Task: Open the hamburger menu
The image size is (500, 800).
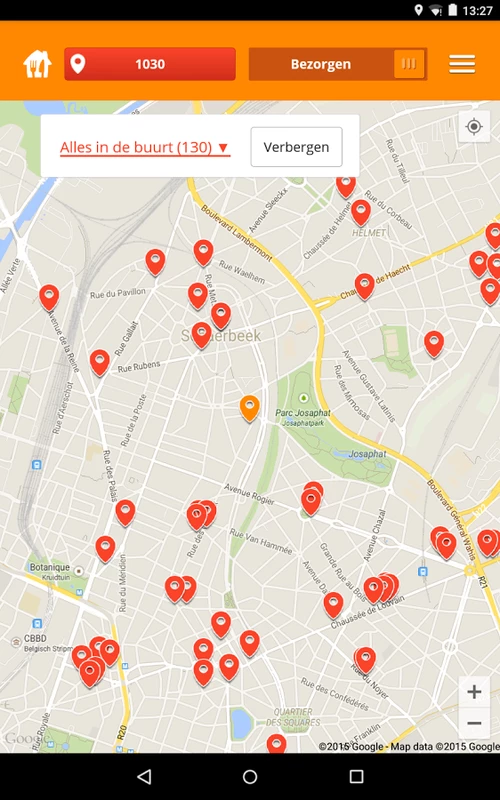Action: click(x=462, y=64)
